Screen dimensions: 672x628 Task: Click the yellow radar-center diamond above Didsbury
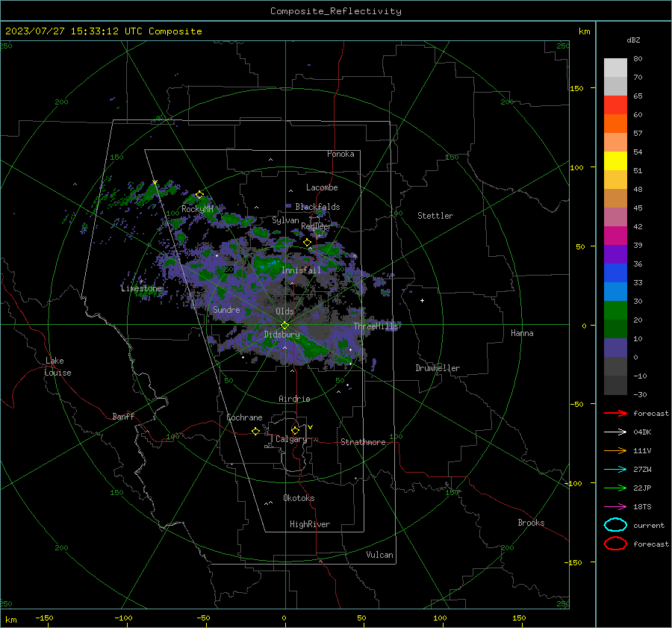(284, 326)
